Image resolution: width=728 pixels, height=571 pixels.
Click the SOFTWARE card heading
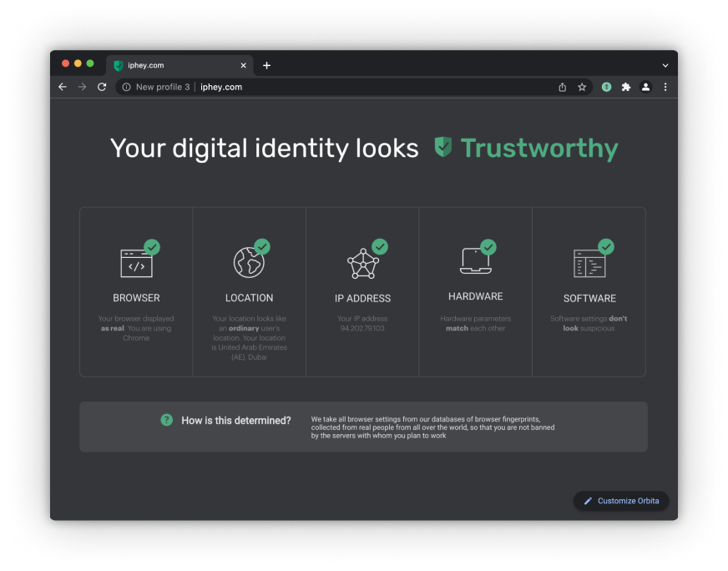(589, 299)
